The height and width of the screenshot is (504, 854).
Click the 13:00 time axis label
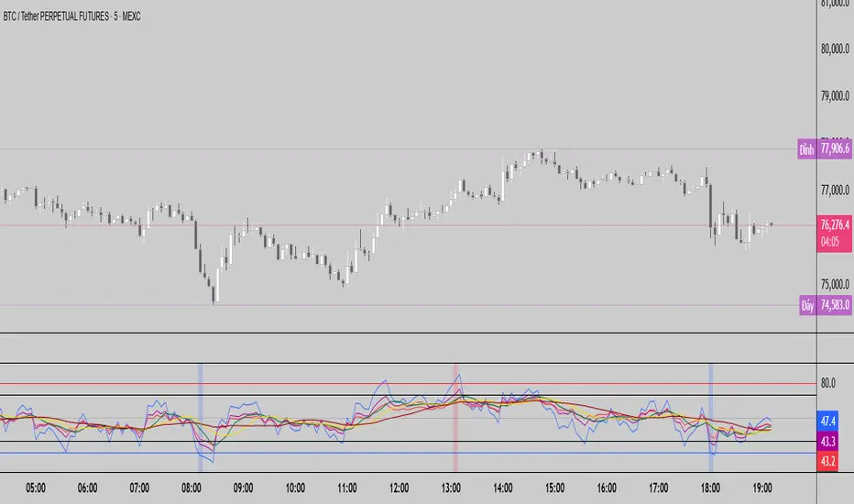[451, 488]
